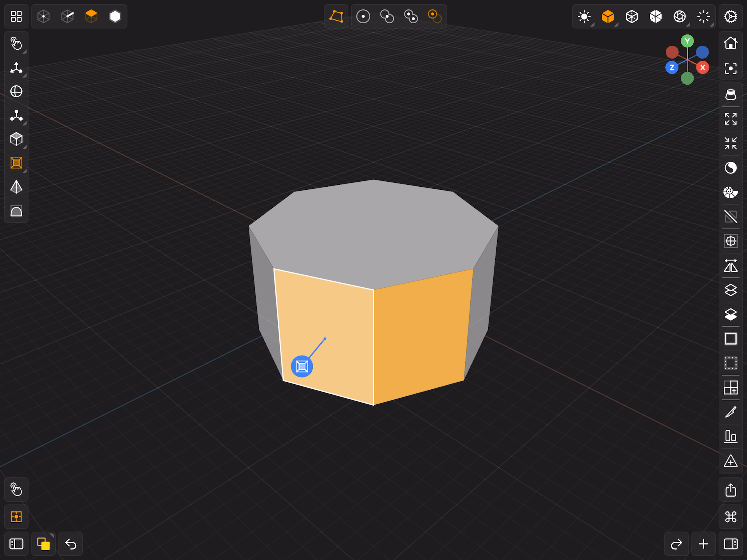747x560 pixels.
Task: Select the transform axes tool
Action: (x=16, y=68)
